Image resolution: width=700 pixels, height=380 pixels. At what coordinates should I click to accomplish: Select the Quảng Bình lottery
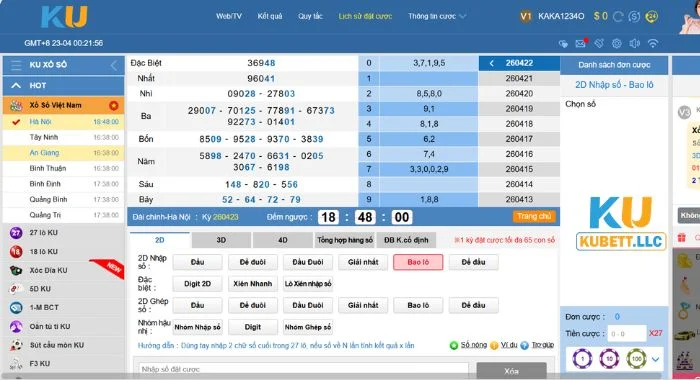[63, 200]
